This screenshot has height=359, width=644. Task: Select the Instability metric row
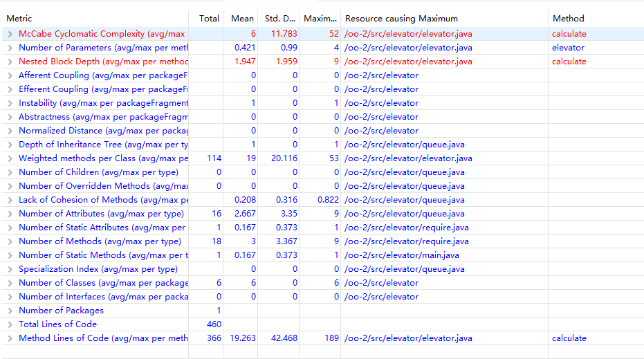point(322,103)
